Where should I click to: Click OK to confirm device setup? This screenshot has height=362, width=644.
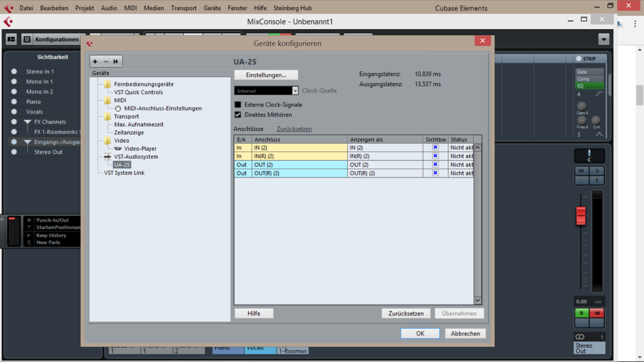tap(420, 333)
